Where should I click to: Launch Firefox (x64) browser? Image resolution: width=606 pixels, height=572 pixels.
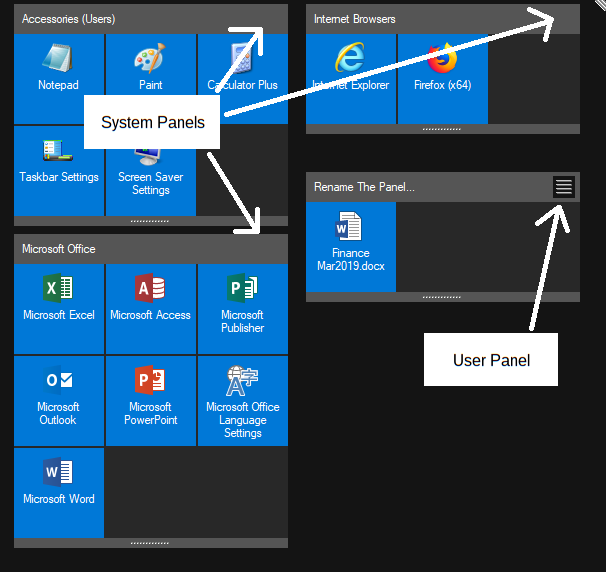[442, 70]
